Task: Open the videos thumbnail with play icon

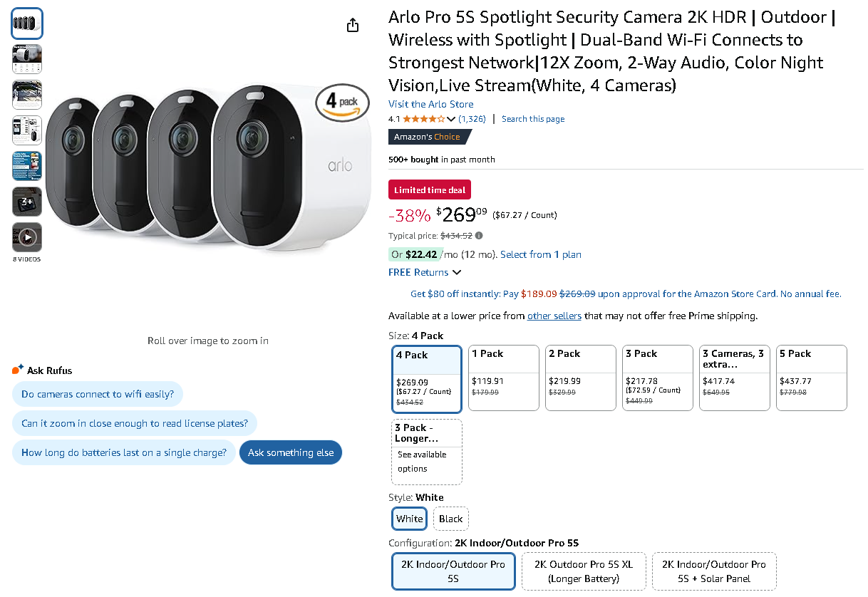Action: 27,237
